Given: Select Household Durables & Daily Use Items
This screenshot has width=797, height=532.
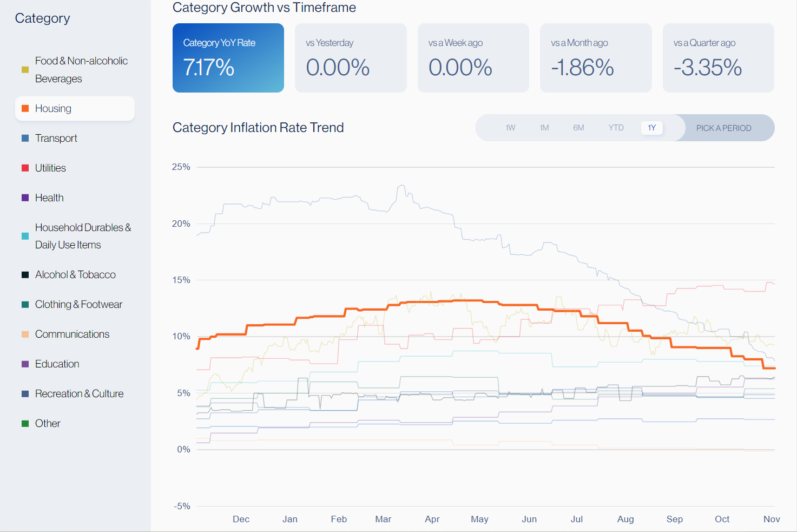Looking at the screenshot, I should (83, 237).
